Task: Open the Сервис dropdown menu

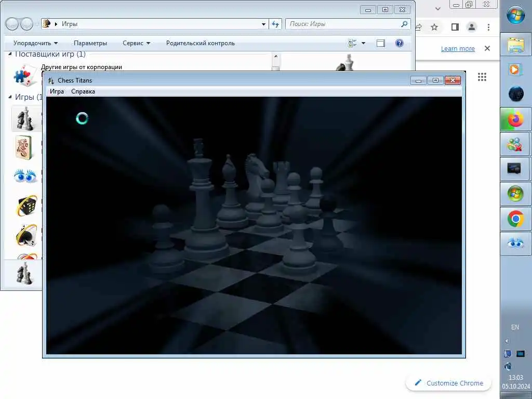Action: tap(136, 43)
